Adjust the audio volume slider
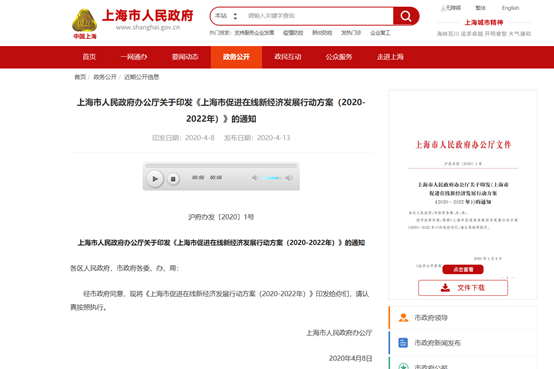554x369 pixels. (271, 178)
